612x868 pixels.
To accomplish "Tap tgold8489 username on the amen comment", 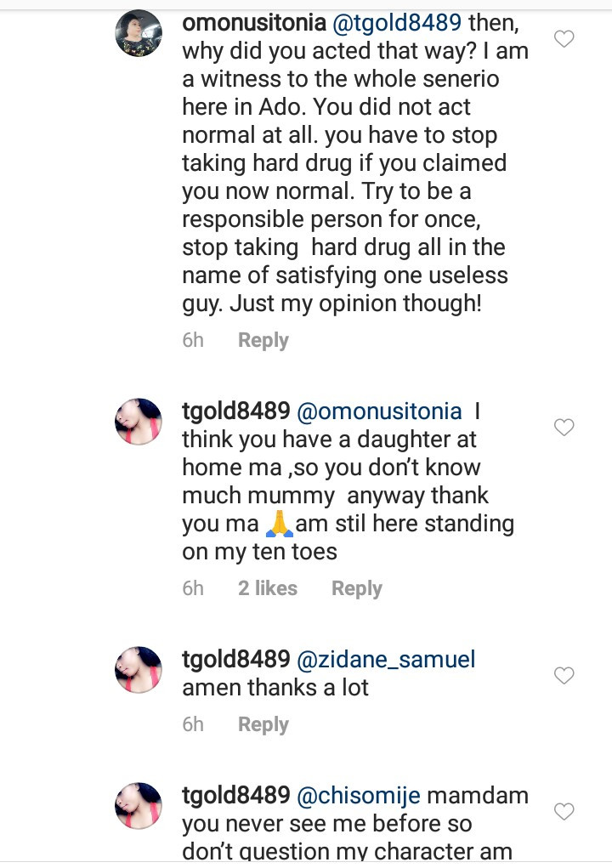I will 235,660.
